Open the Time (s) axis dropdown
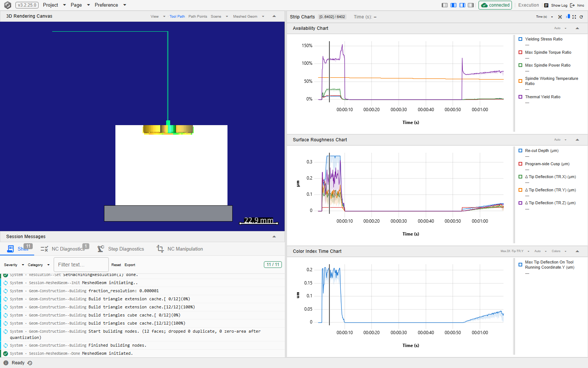 point(544,17)
